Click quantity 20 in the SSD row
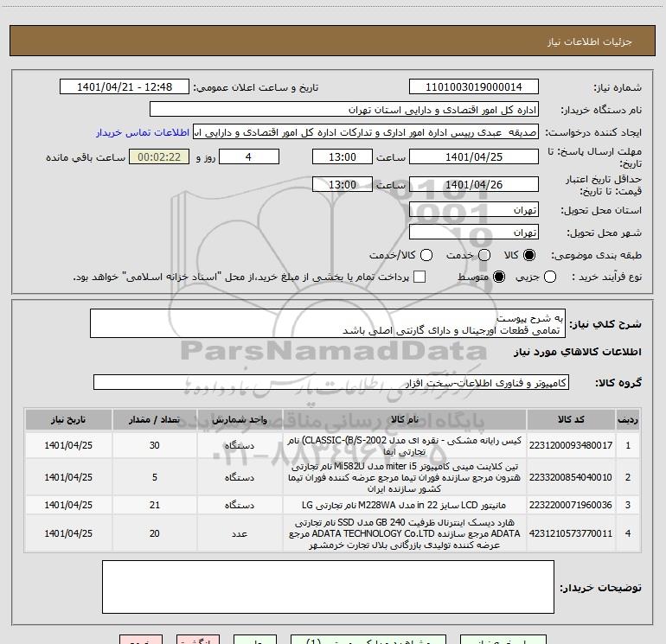The image size is (666, 644). (x=155, y=533)
